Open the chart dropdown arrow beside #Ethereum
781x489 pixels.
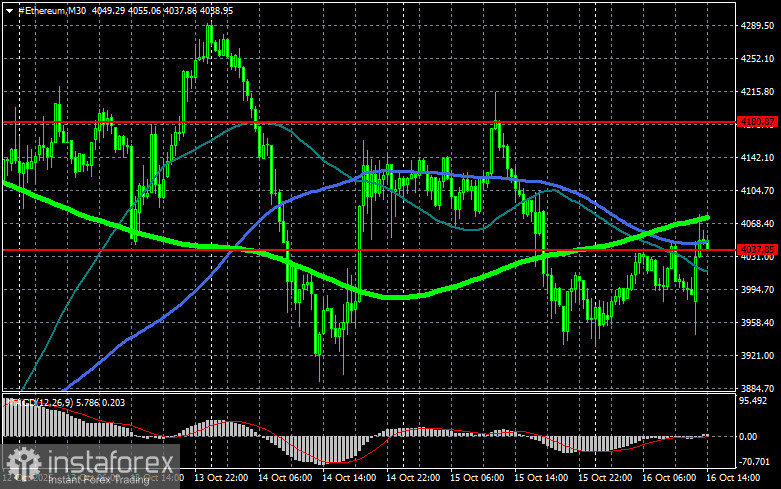click(9, 10)
